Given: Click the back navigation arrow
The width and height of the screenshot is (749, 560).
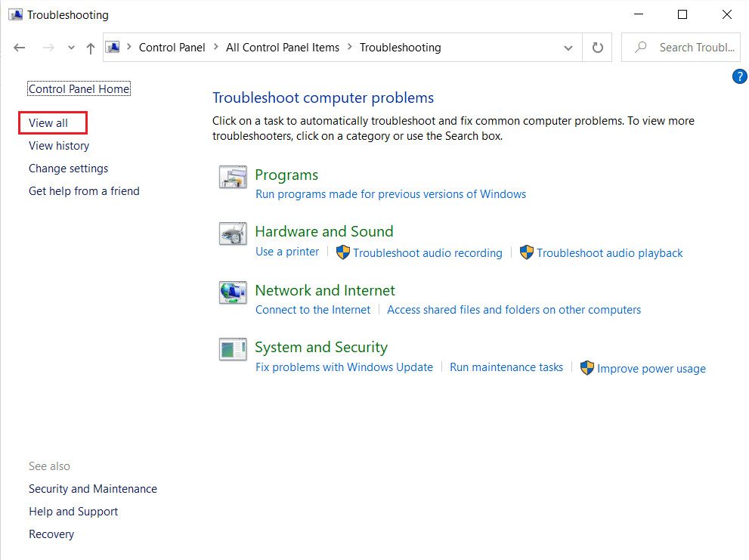Looking at the screenshot, I should [x=19, y=47].
